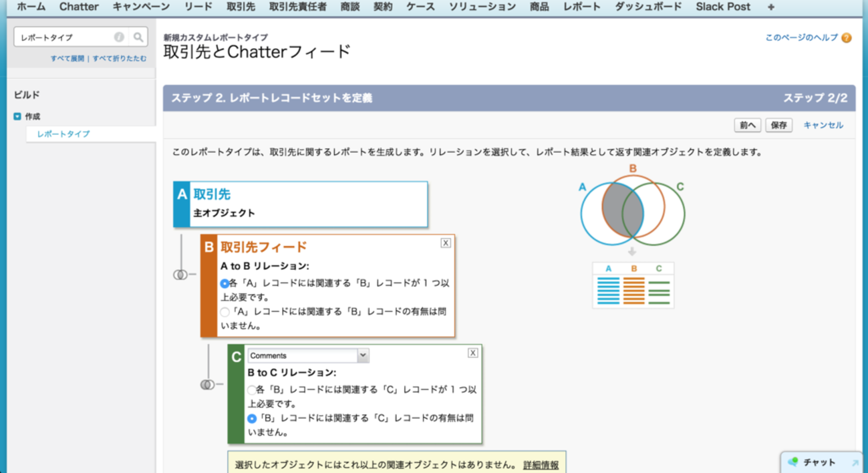
Task: Close the 取引先フィード object B box
Action: pos(446,243)
